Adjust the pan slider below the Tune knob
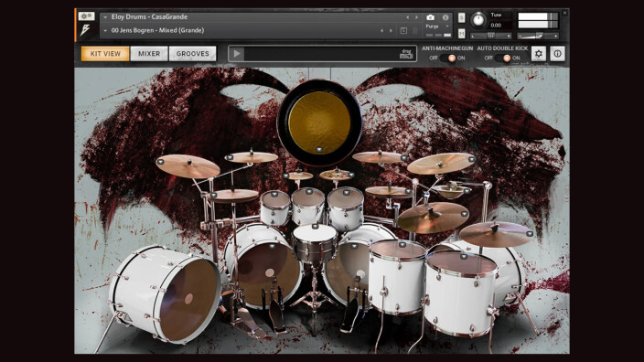This screenshot has height=362, width=644. (491, 37)
